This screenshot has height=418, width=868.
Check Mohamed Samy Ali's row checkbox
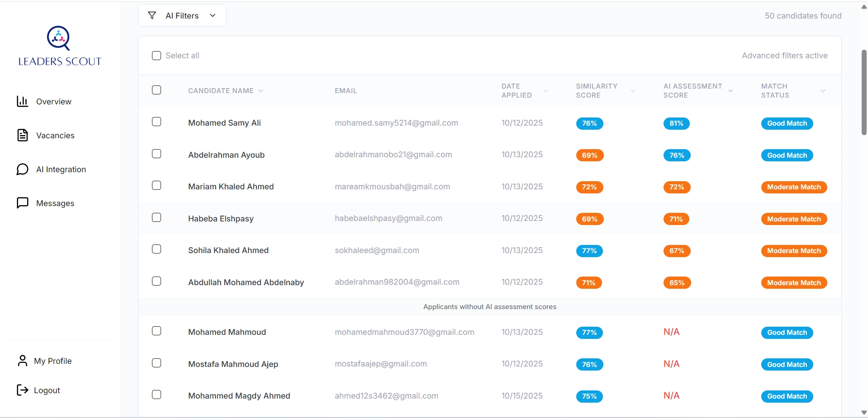click(156, 122)
